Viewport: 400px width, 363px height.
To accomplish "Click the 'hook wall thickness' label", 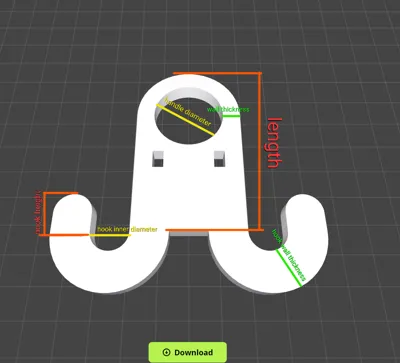I will click(288, 255).
